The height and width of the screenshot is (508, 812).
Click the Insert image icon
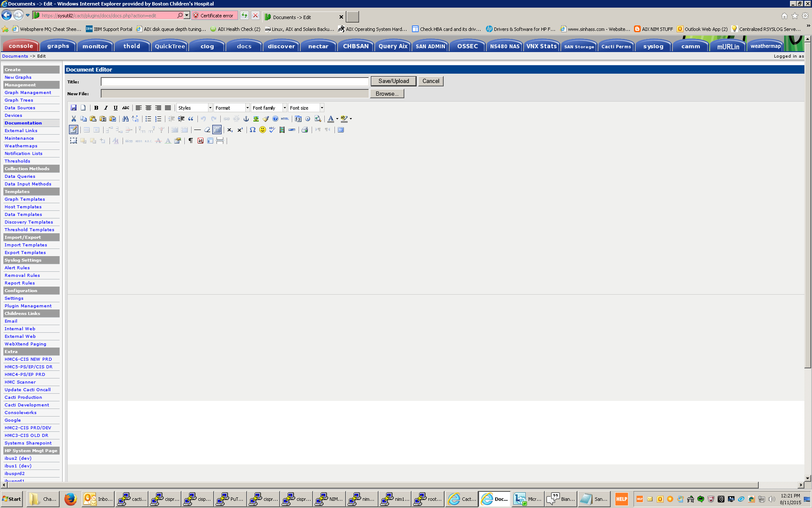click(x=255, y=119)
